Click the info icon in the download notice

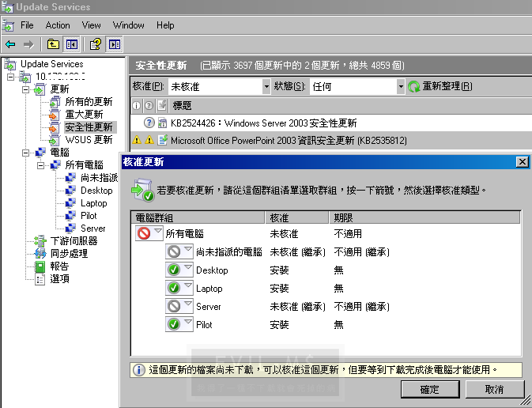[139, 369]
